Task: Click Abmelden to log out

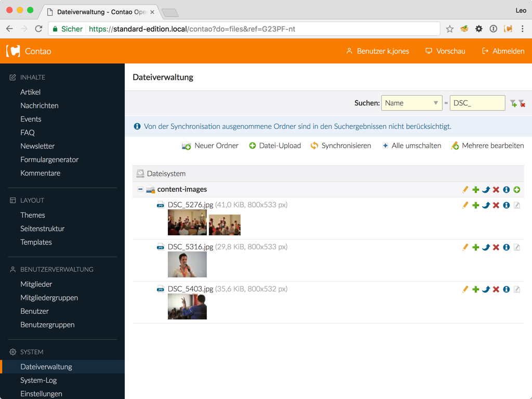Action: (503, 51)
